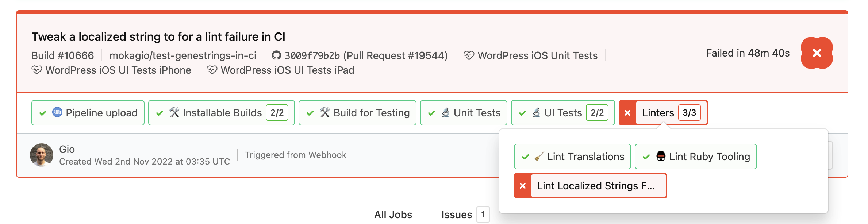Click the icon on Lint Ruby Tooling
Viewport: 868px width, 224px height.
coord(661,156)
